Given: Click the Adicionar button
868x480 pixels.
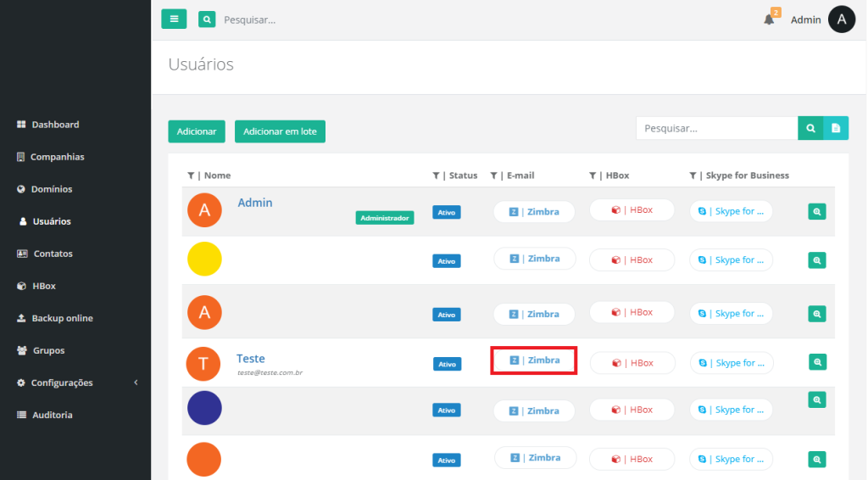Looking at the screenshot, I should click(196, 131).
